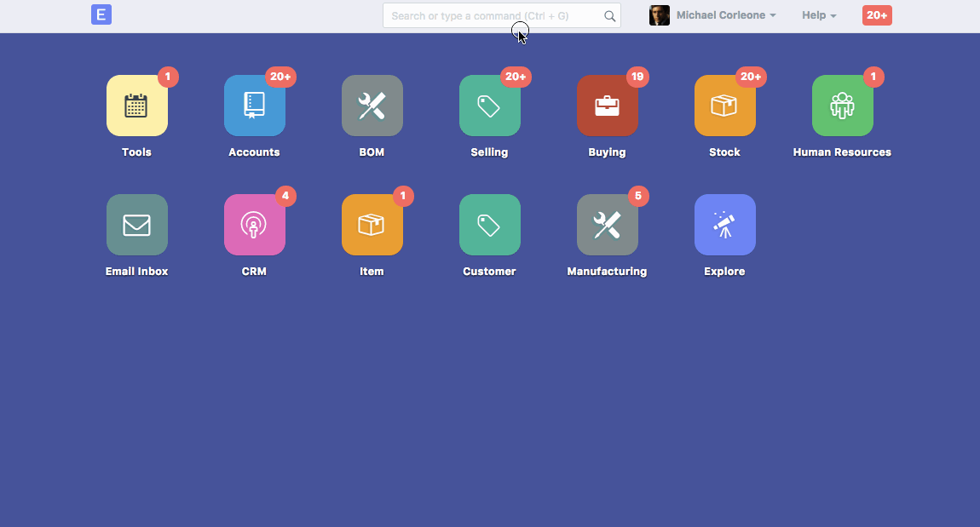This screenshot has height=527, width=980.
Task: Click the CRM badge showing 4
Action: [285, 196]
